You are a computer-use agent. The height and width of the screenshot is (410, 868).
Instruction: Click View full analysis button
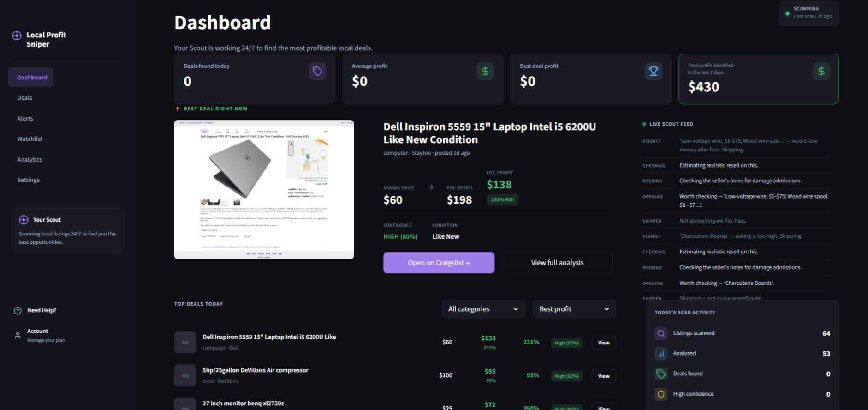point(557,263)
